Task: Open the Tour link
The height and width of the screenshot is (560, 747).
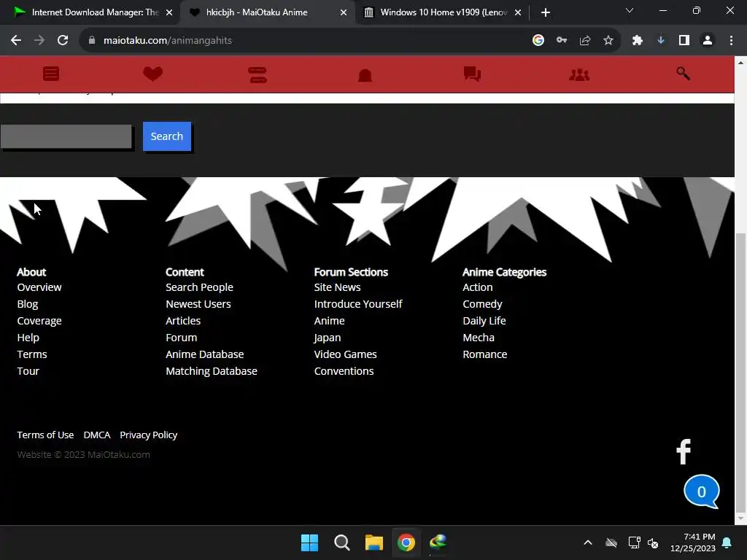Action: coord(28,371)
